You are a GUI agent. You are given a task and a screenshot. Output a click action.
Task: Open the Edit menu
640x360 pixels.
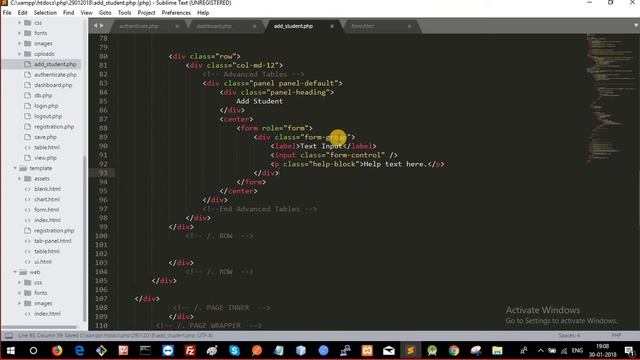tap(22, 13)
